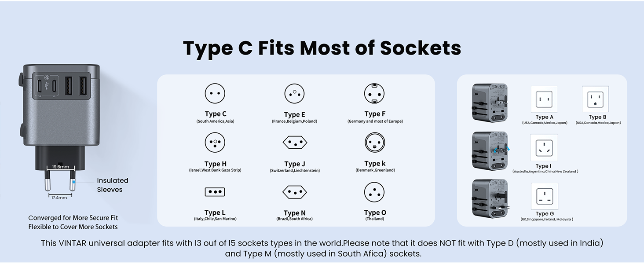Click the Type C Fits Most of Sockets heading

(x=322, y=48)
